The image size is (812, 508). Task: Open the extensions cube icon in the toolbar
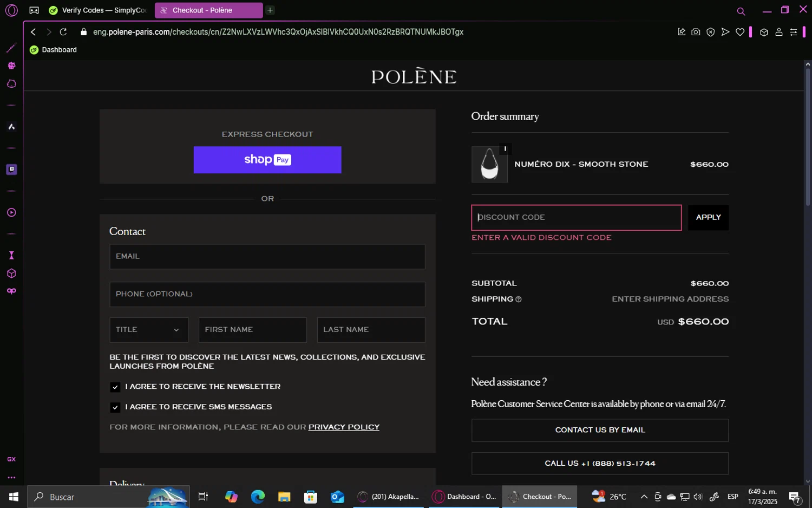point(764,32)
